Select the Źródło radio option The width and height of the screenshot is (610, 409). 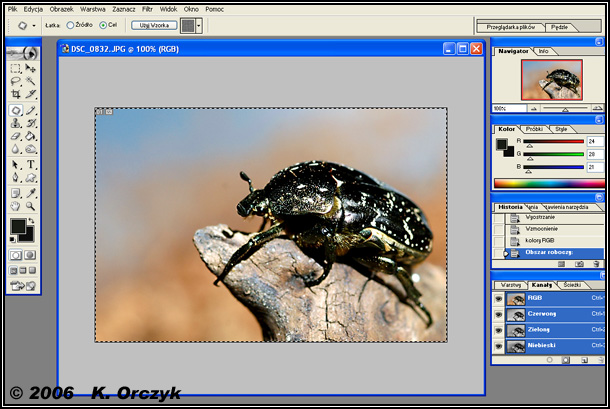[x=69, y=25]
